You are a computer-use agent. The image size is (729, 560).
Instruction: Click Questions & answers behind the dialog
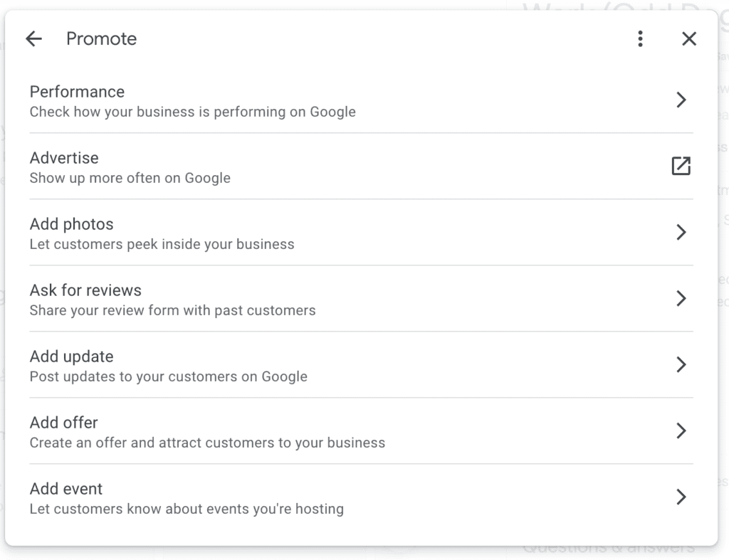609,546
